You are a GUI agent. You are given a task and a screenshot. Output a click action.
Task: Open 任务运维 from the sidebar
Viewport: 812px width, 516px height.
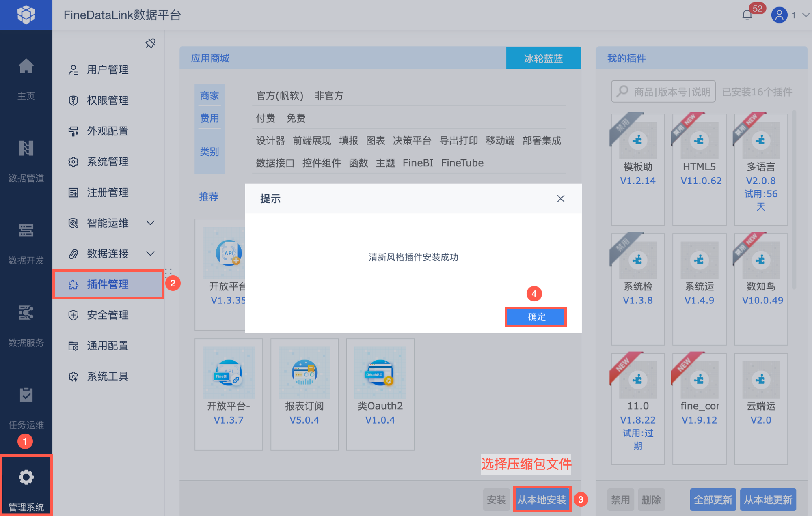click(26, 395)
